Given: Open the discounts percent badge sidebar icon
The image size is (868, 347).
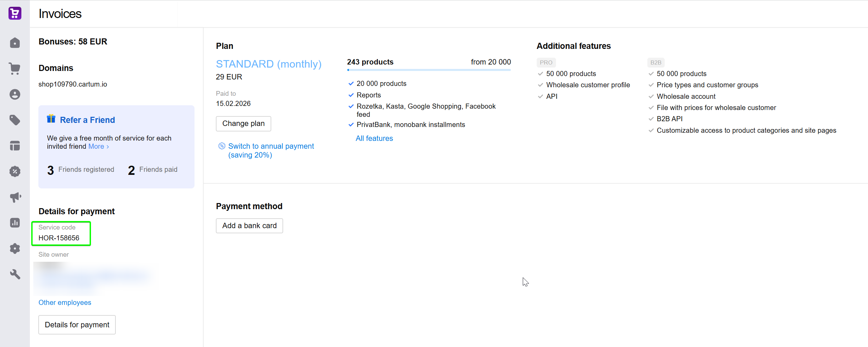Looking at the screenshot, I should pos(15,171).
